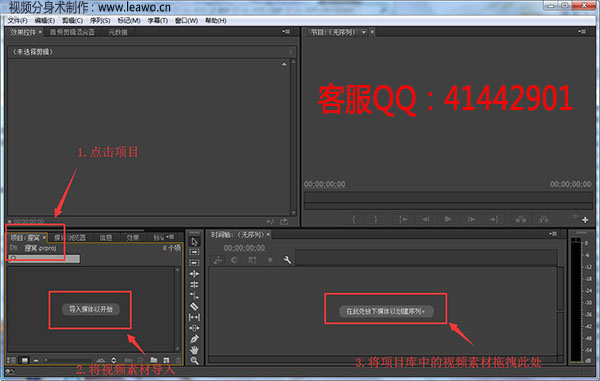Click the project panel search field
600x381 pixels.
click(44, 259)
